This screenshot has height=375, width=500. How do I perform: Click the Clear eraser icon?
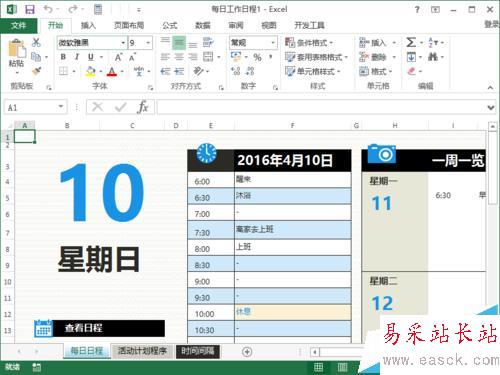412,71
